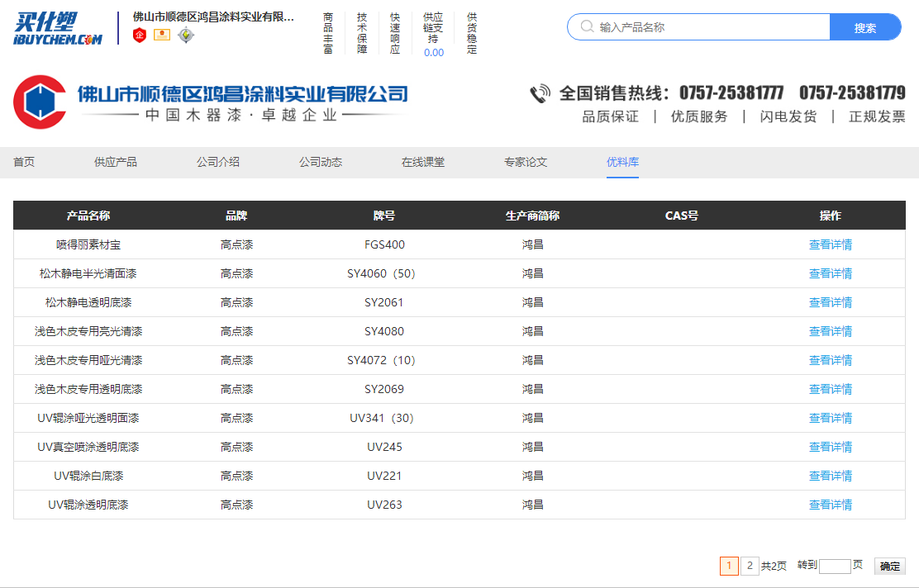View details for 喷得丽素材宝 FGS400
This screenshot has width=919, height=588.
[831, 244]
